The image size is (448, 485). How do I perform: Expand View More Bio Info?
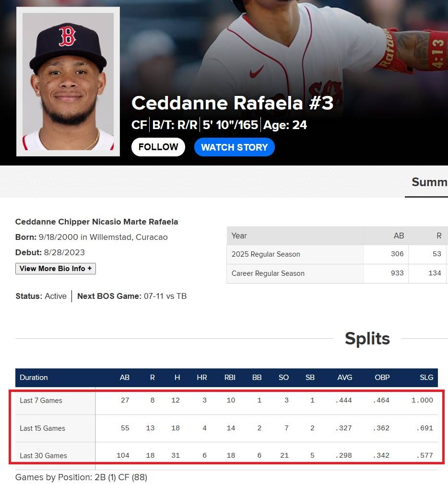(x=56, y=269)
